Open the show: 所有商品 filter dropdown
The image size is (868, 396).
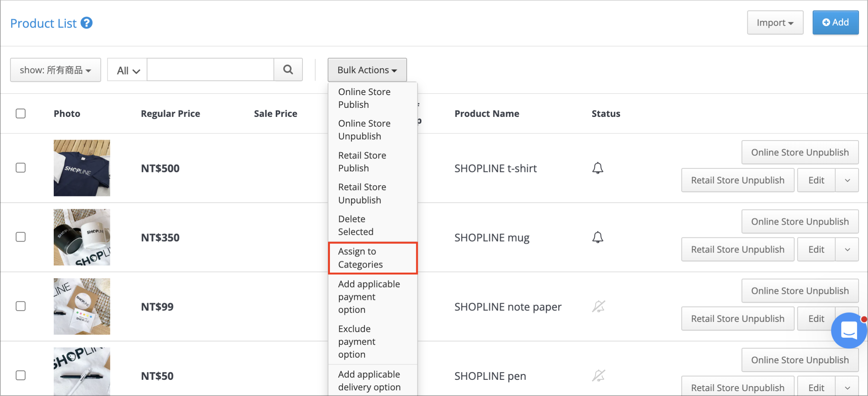coord(56,70)
